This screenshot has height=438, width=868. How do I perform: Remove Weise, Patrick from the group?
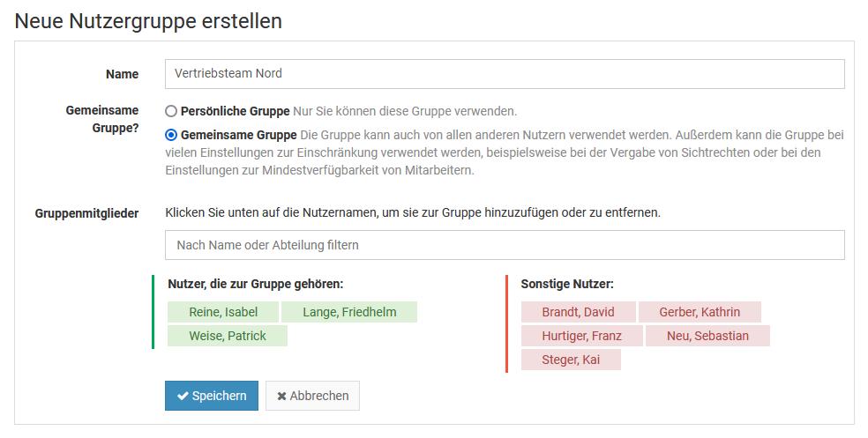pos(228,336)
